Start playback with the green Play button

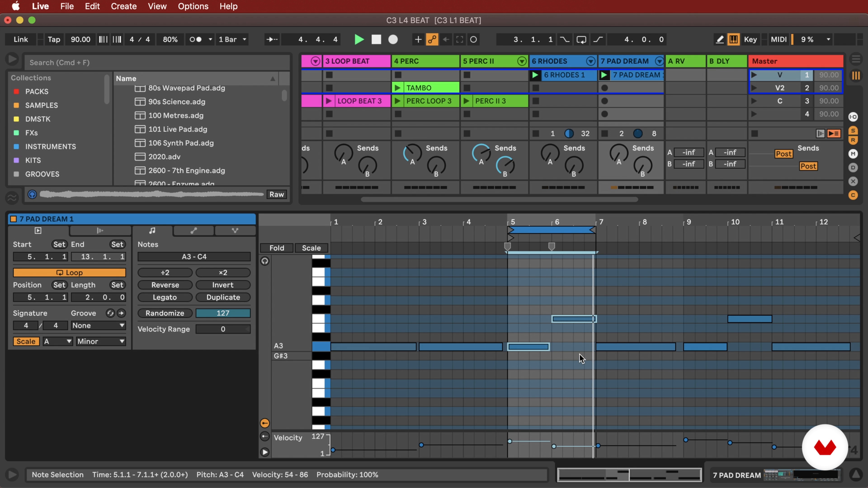(x=359, y=39)
